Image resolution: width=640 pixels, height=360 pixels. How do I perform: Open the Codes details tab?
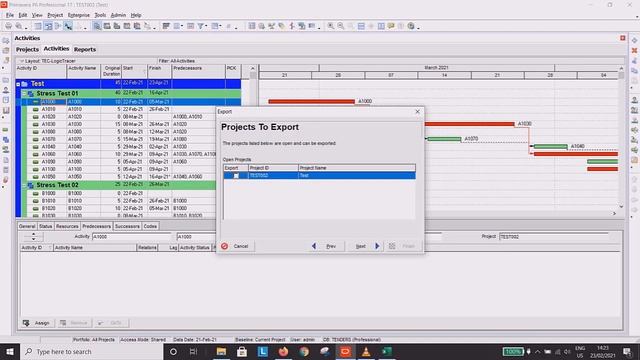tap(150, 226)
